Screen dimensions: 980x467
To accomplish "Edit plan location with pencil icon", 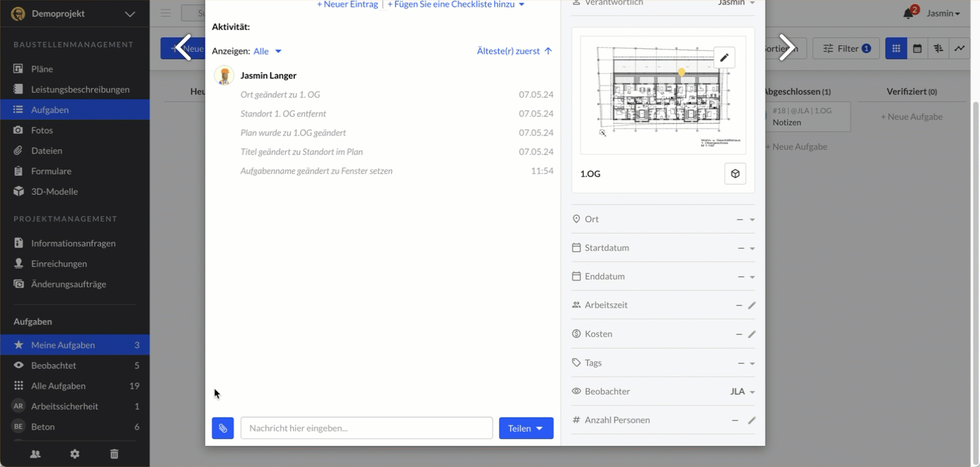I will (x=724, y=58).
